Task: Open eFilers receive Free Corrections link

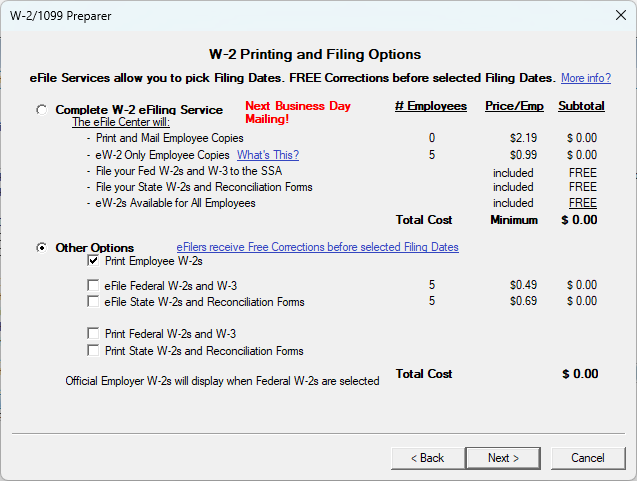Action: coord(317,247)
